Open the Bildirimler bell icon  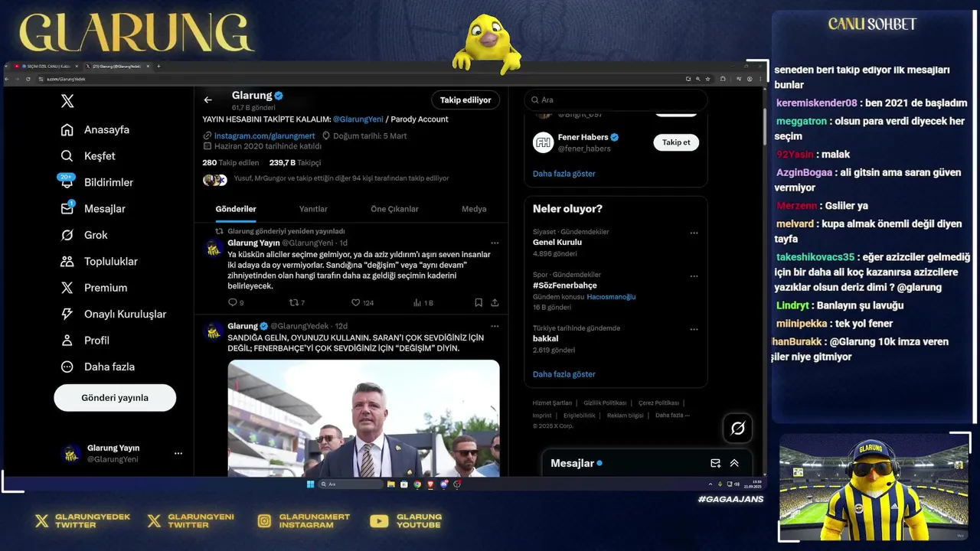[67, 182]
